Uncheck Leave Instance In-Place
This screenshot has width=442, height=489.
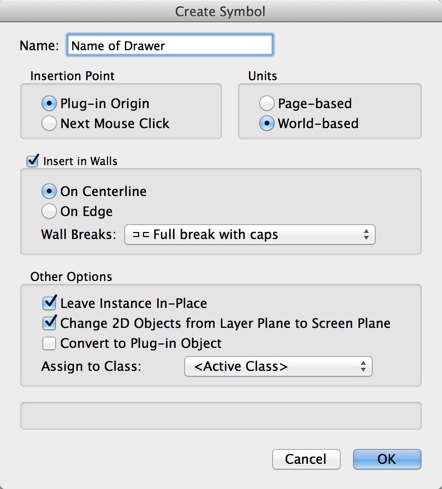point(49,303)
